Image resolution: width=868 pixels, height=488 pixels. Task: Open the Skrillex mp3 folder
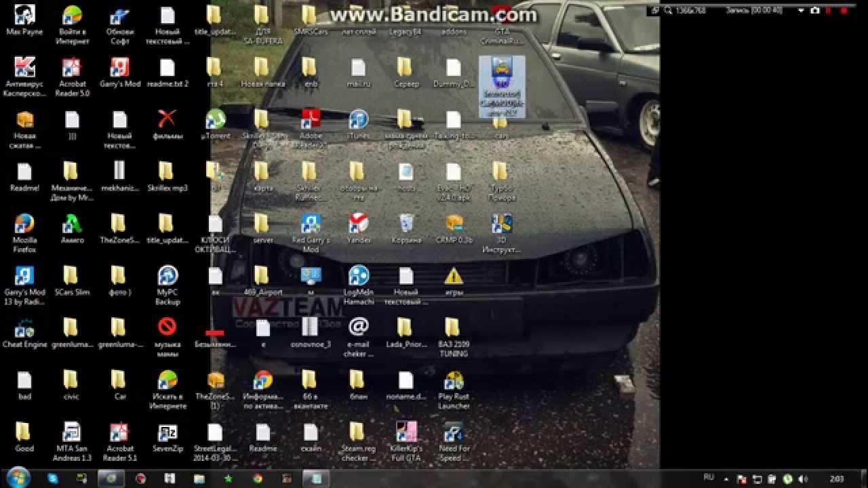coord(167,176)
